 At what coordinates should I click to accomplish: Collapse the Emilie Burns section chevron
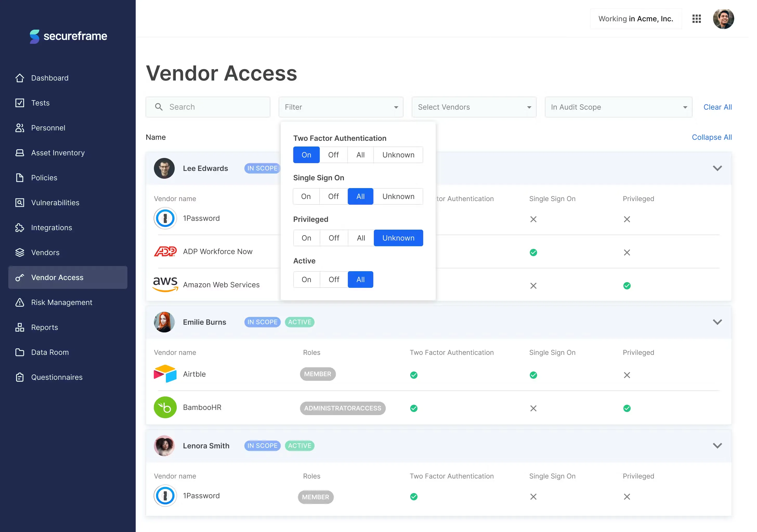(x=717, y=322)
